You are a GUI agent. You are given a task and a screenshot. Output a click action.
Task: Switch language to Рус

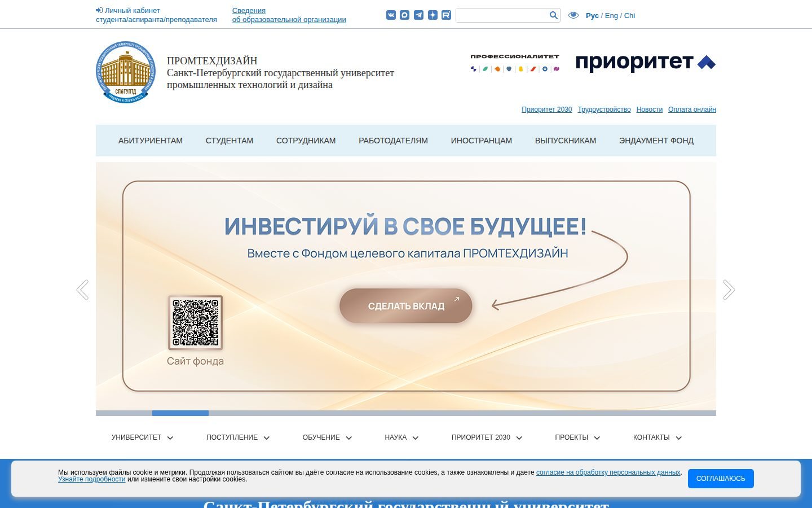coord(592,16)
